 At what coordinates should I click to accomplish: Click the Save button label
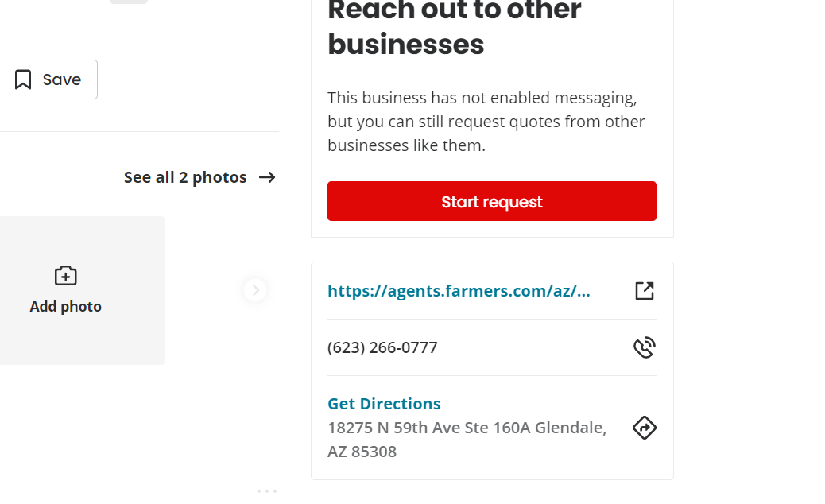point(61,79)
